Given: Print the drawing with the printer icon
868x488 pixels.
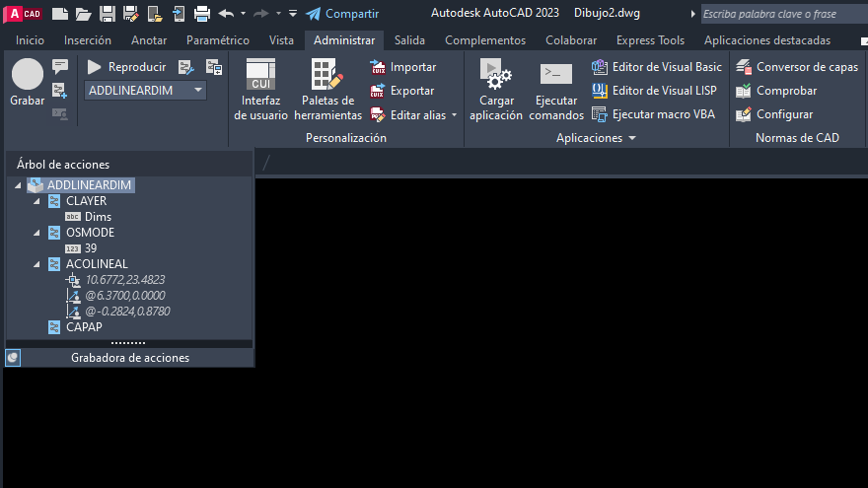Looking at the screenshot, I should click(x=202, y=13).
